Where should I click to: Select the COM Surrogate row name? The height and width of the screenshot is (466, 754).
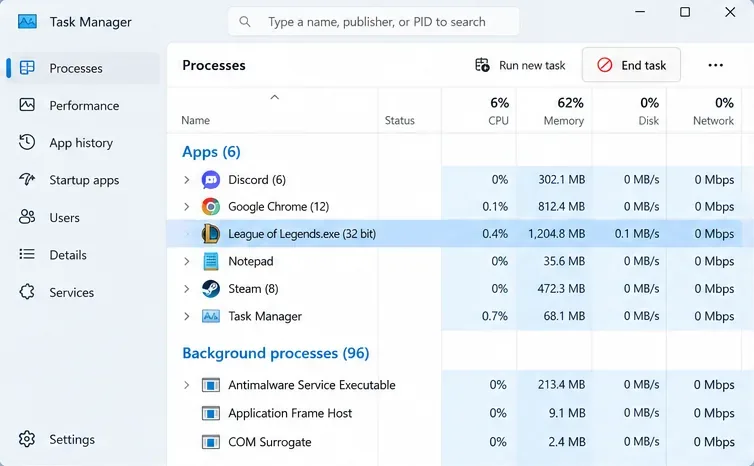tap(269, 442)
